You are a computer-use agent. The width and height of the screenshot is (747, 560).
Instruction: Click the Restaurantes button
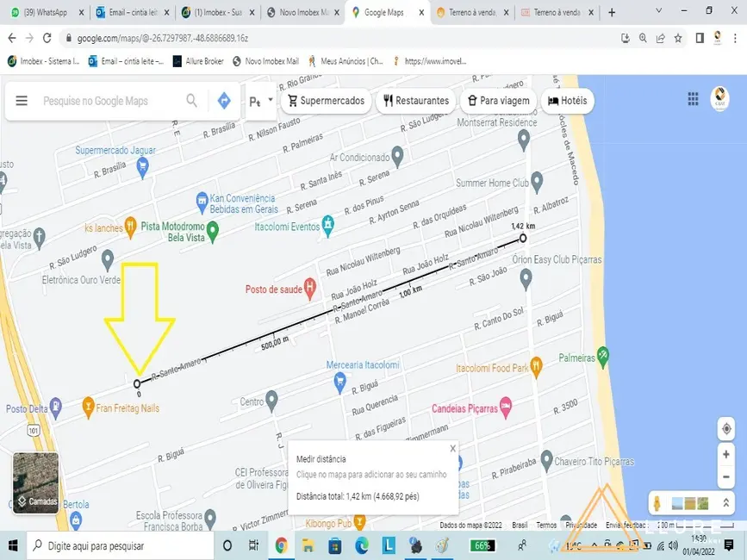point(416,101)
